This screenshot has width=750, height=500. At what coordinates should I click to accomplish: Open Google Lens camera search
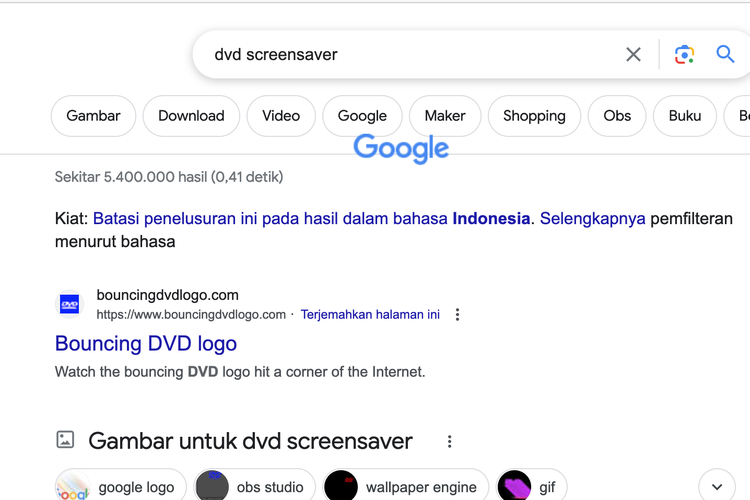[684, 55]
